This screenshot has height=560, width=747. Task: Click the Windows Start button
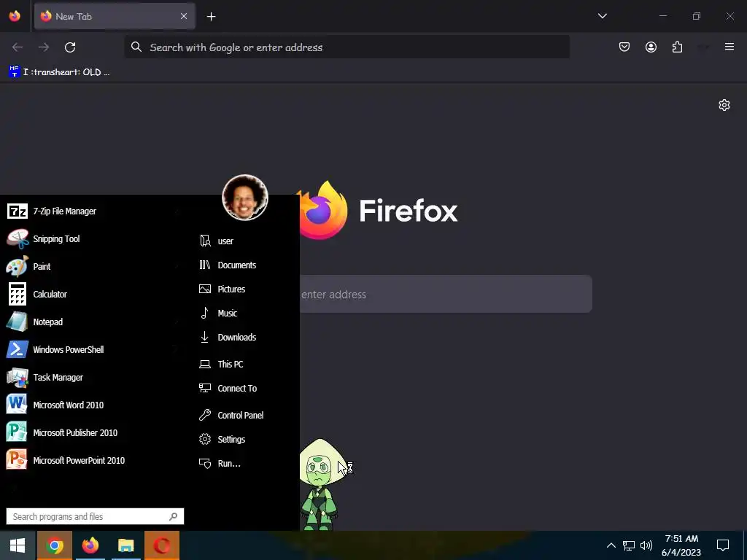click(18, 545)
